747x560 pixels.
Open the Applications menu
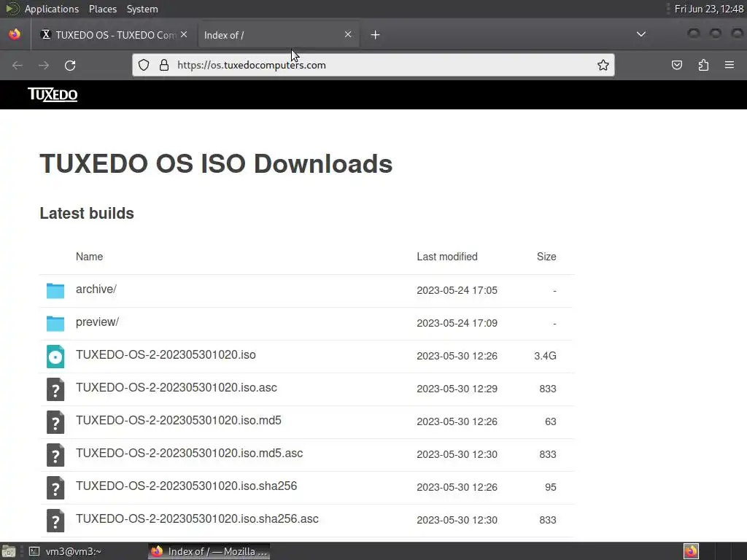pyautogui.click(x=52, y=9)
